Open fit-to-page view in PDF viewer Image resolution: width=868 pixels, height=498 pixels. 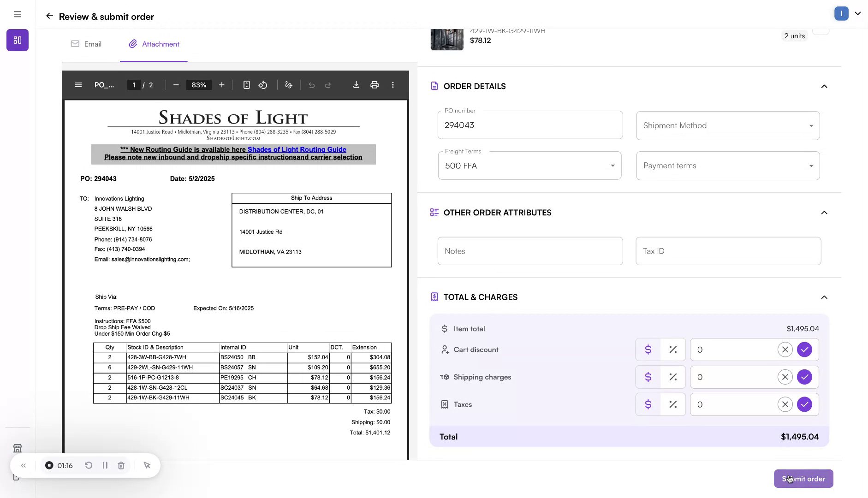[x=247, y=85]
